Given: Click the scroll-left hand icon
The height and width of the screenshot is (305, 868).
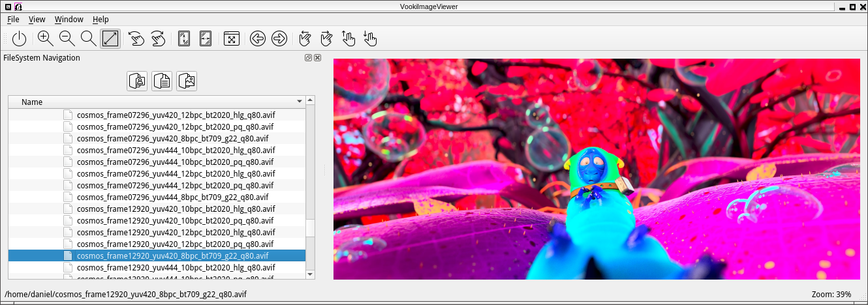Looking at the screenshot, I should pyautogui.click(x=305, y=39).
